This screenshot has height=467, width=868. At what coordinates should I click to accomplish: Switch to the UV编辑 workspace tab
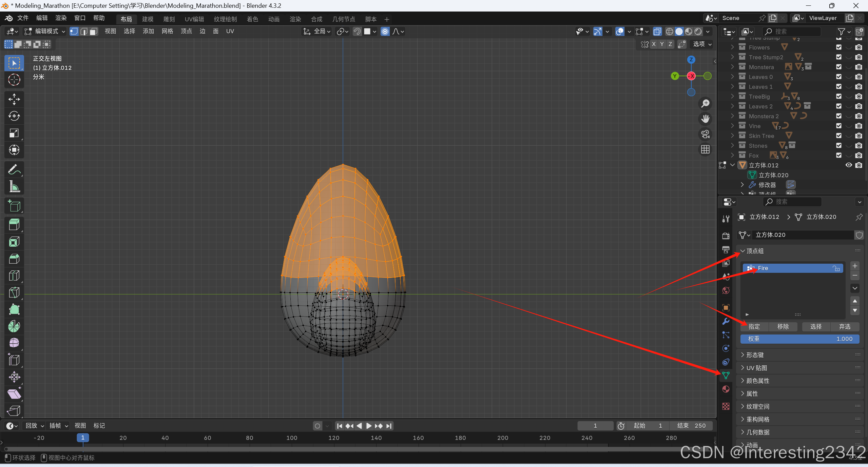(194, 19)
